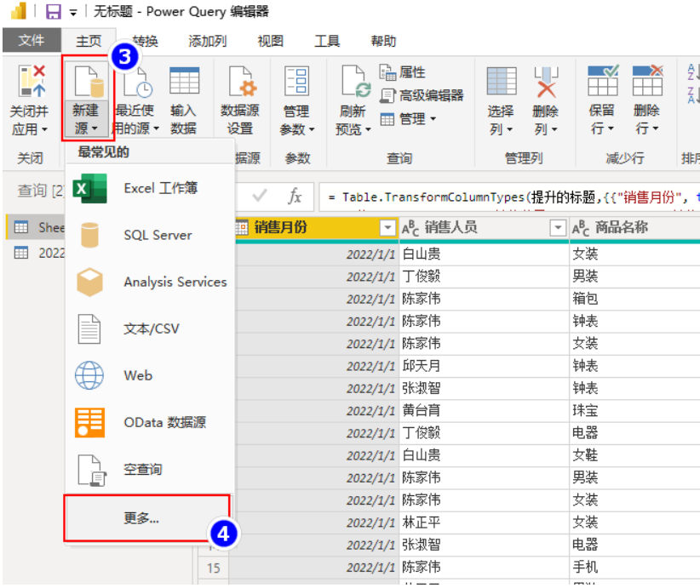700x588 pixels.
Task: Select the 销售月份 column header
Action: click(316, 228)
